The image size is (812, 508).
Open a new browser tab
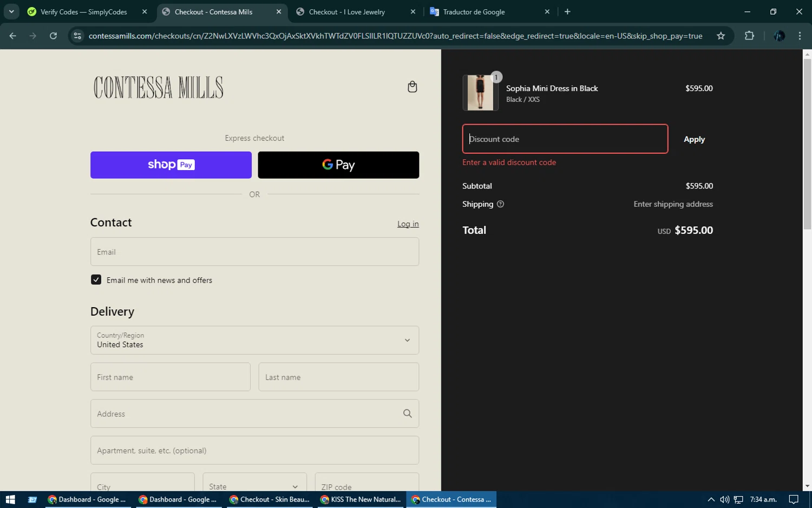pos(567,11)
